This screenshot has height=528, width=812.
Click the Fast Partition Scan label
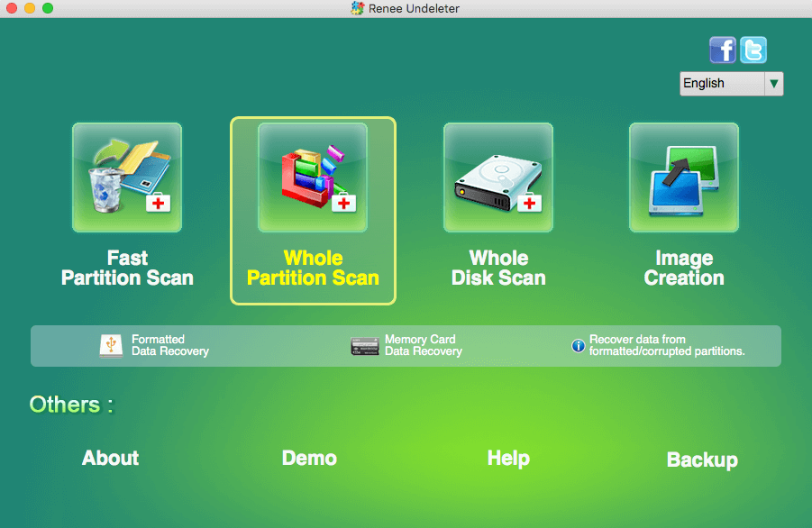[x=127, y=268]
